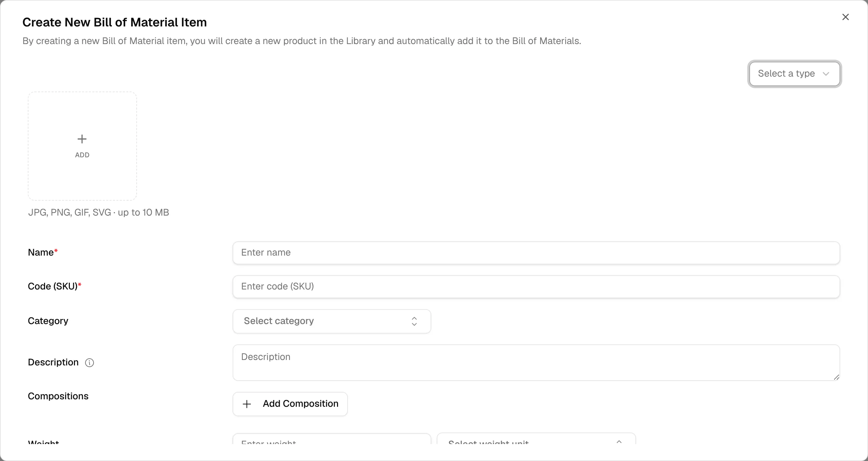Click the Description textarea resize handle
This screenshot has width=868, height=461.
coord(836,377)
